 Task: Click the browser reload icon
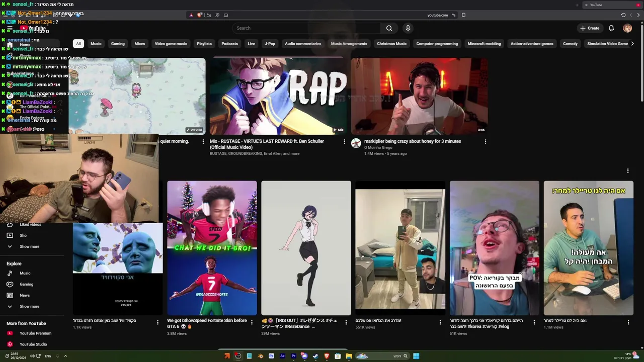pos(623,15)
